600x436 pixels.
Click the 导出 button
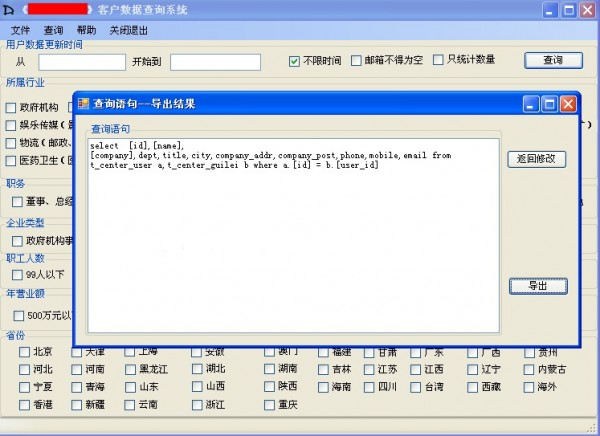[x=538, y=286]
